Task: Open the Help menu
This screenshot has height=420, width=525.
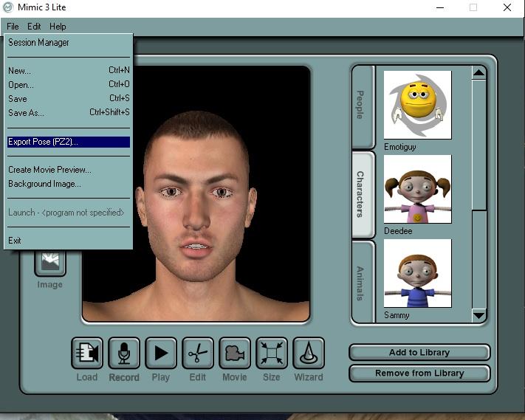Action: (x=58, y=27)
